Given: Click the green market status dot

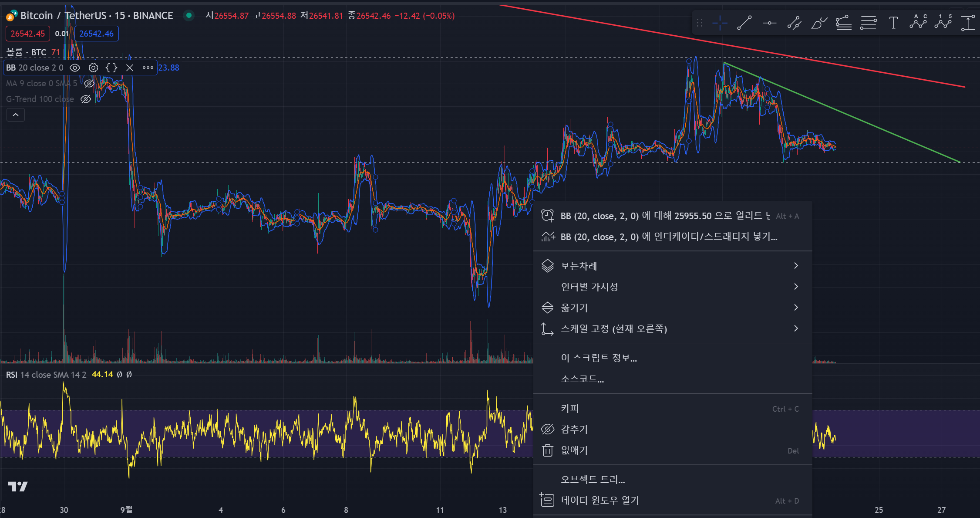Looking at the screenshot, I should click(x=189, y=16).
